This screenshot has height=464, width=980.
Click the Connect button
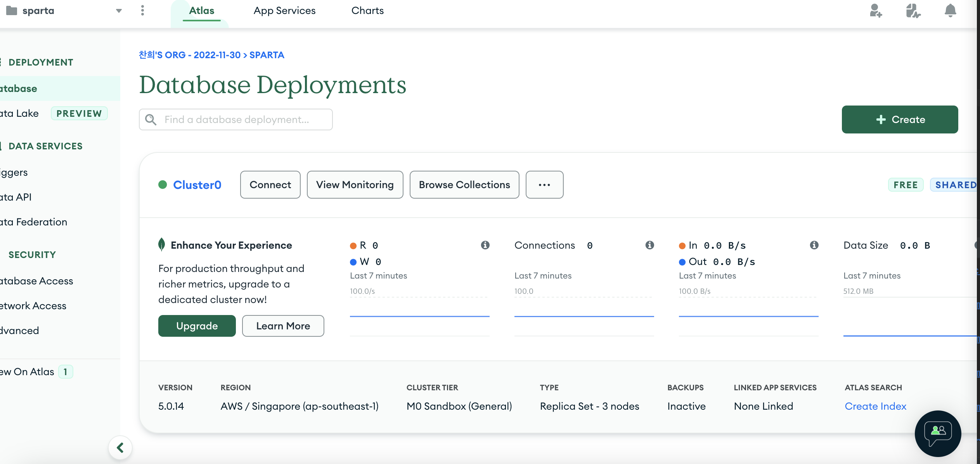(270, 185)
